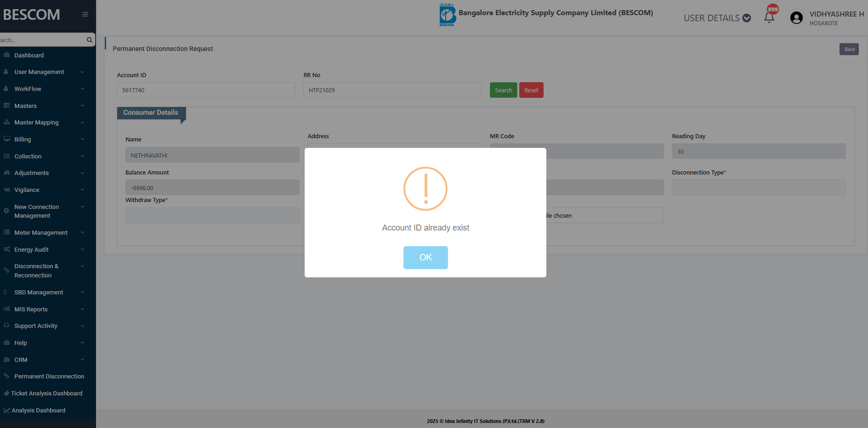Open the Disconnection Type dropdown
Screen dimensions: 868x428
(x=759, y=187)
